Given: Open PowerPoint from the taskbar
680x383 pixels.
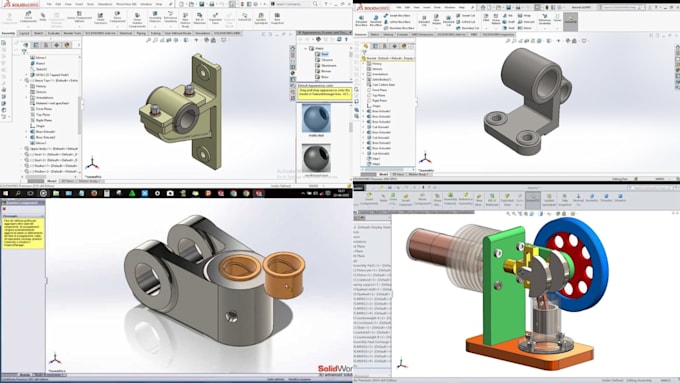Looking at the screenshot, I should click(x=208, y=193).
